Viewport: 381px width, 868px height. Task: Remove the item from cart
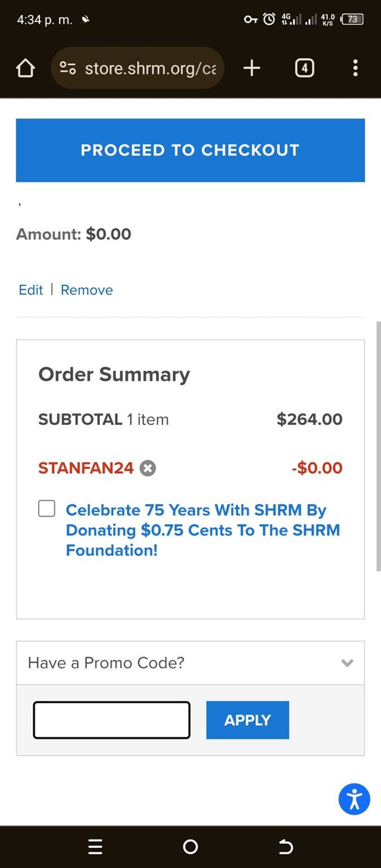click(x=87, y=290)
